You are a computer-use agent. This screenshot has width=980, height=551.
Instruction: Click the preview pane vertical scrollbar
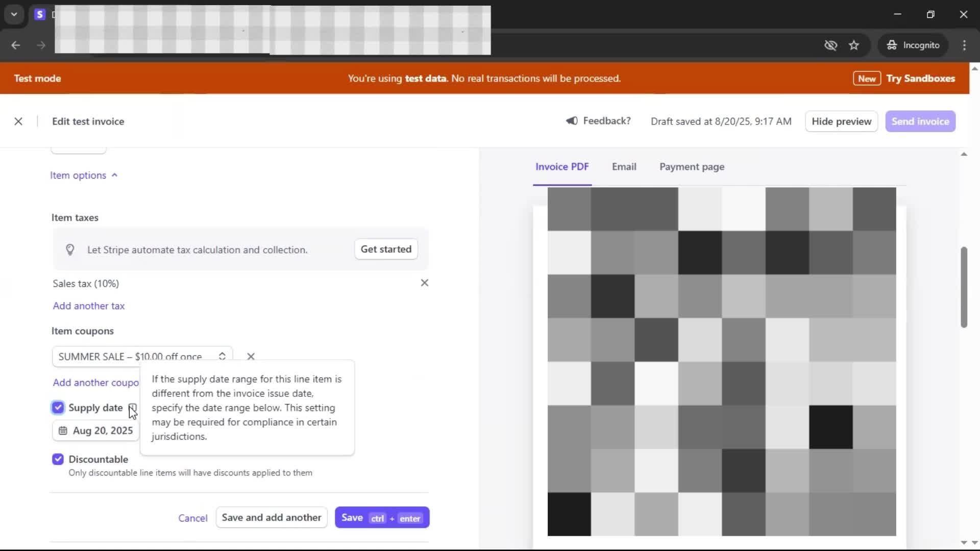coord(964,287)
